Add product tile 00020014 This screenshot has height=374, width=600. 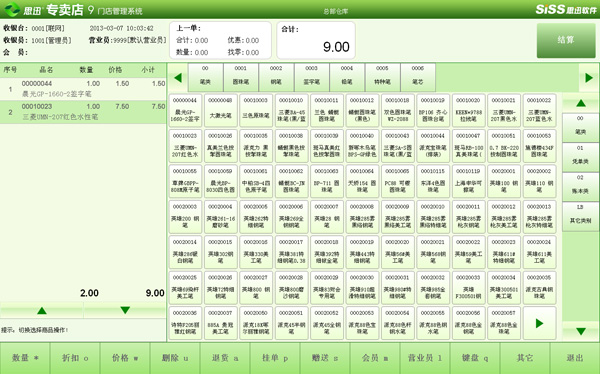pyautogui.click(x=185, y=252)
